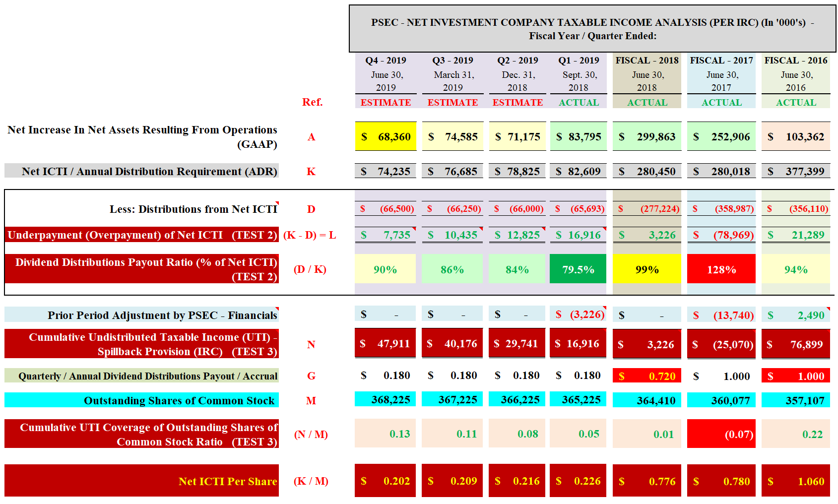Select the red 0.720 dividend cell
The height and width of the screenshot is (504, 838).
647,376
